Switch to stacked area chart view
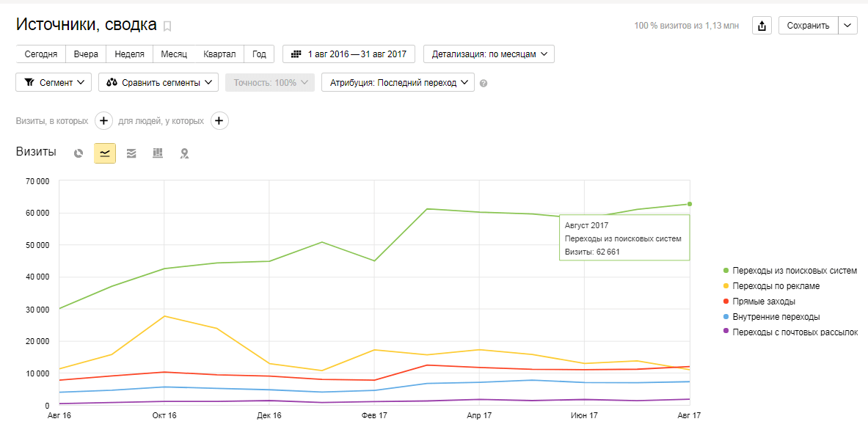868x438 pixels. click(131, 153)
